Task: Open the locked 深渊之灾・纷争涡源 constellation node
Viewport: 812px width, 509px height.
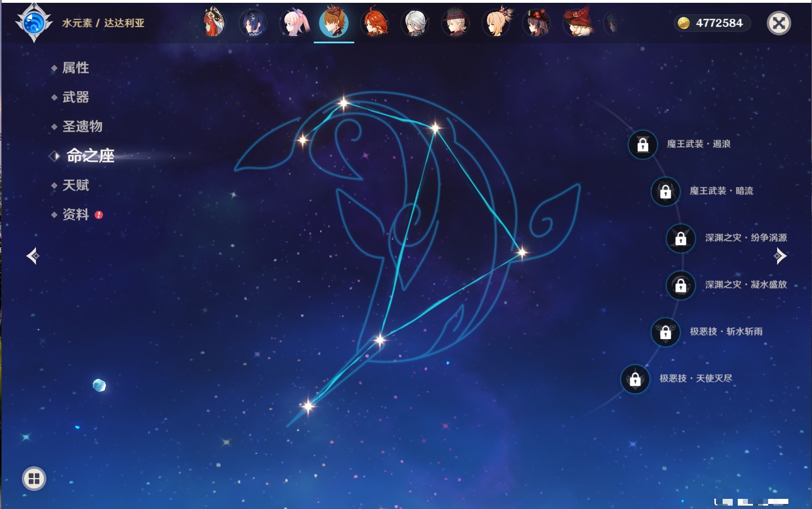Action: [680, 238]
